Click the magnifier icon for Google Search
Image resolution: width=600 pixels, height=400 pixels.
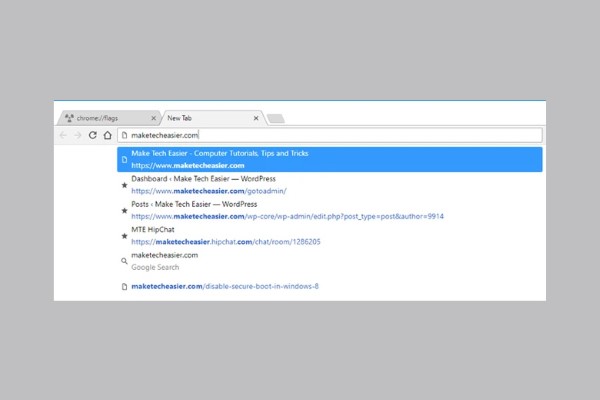[x=124, y=261]
